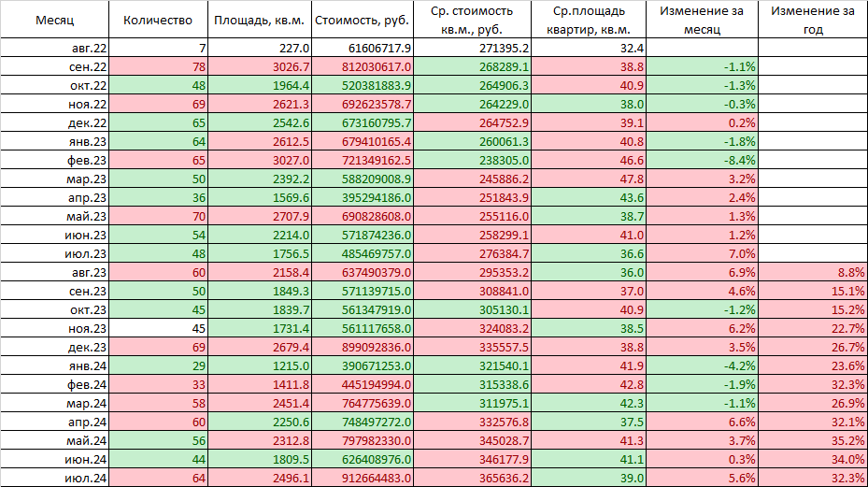Click the month cell 'авг.22'
This screenshot has height=487, width=868.
pyautogui.click(x=55, y=48)
